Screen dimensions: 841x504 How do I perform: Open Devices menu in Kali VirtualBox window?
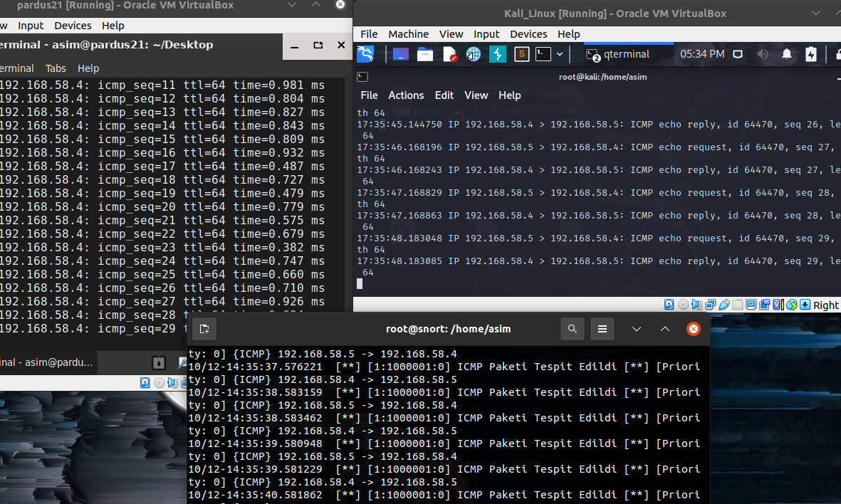pos(528,34)
